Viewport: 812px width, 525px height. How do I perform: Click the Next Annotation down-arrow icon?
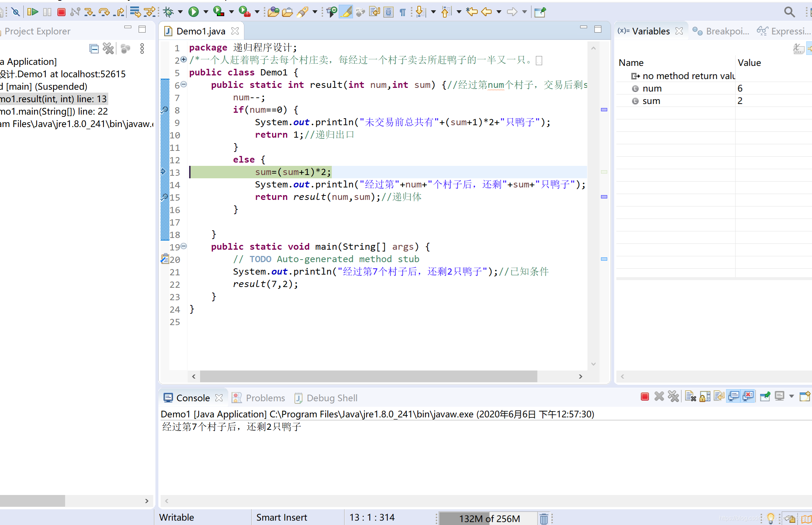[421, 12]
